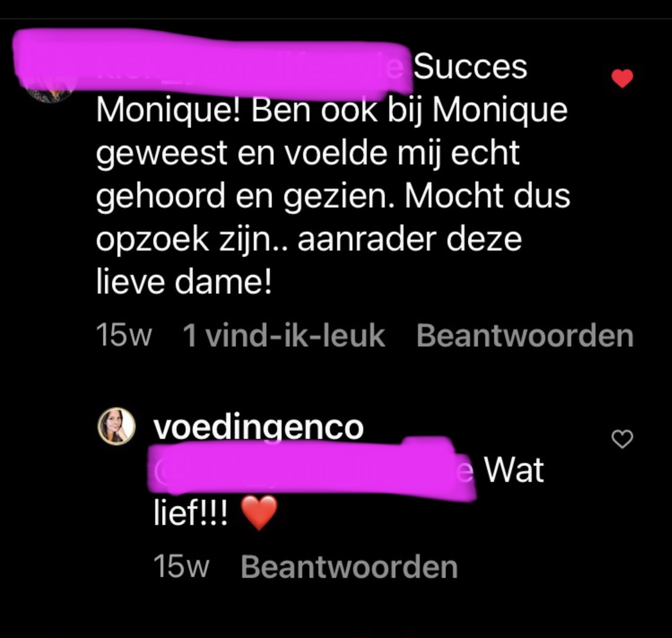Click the text 'lieve dame!' in the comment
Viewport: 672px width, 638px height.
(184, 282)
